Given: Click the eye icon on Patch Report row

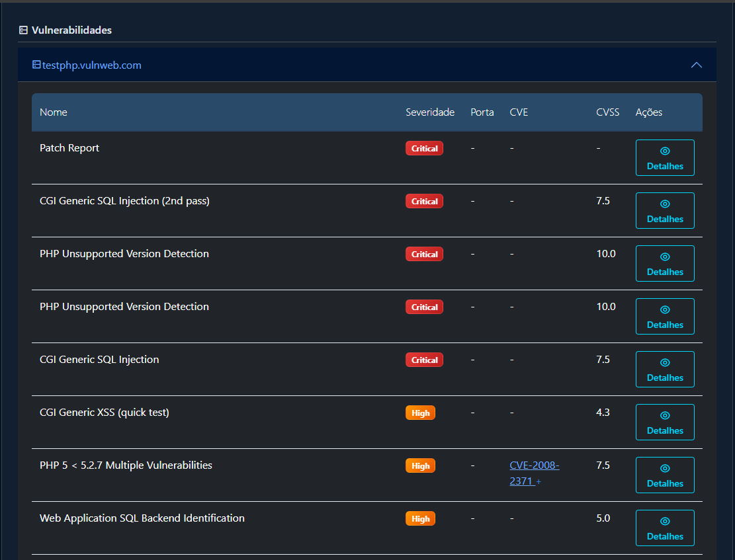Looking at the screenshot, I should pos(665,151).
